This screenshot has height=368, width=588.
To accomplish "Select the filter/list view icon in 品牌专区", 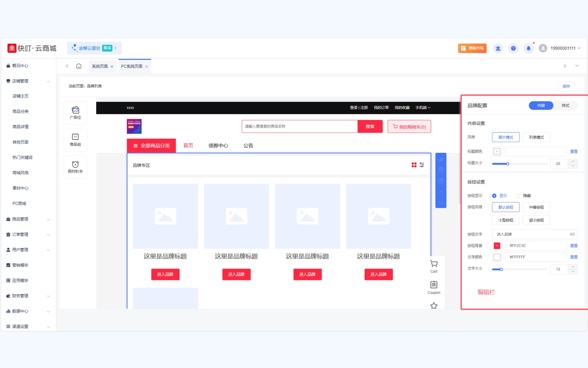I will pos(422,165).
